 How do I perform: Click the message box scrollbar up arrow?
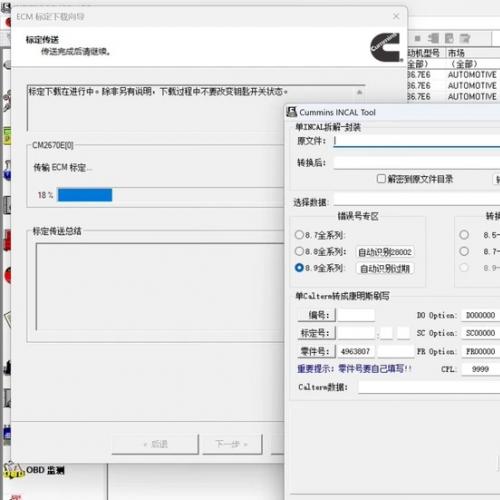(x=359, y=92)
